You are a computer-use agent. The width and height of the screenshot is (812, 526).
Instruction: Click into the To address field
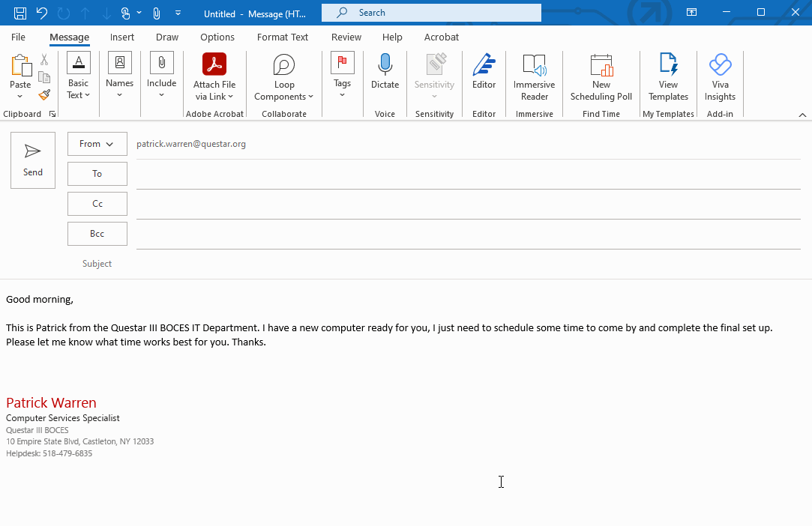[x=468, y=175]
